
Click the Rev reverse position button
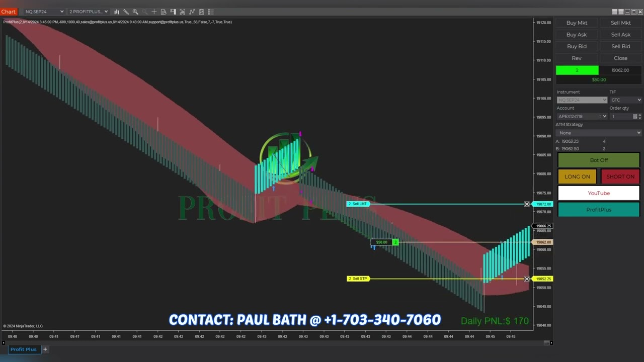click(x=577, y=58)
